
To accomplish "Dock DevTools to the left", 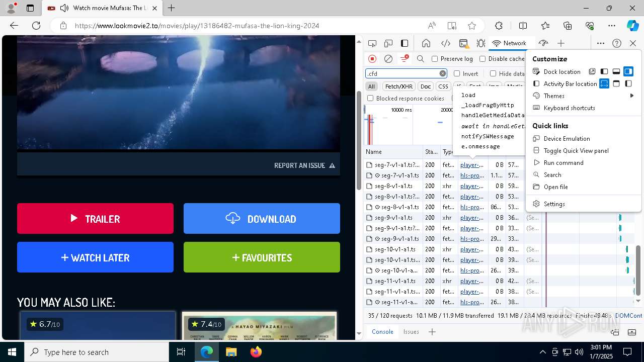I will click(604, 71).
